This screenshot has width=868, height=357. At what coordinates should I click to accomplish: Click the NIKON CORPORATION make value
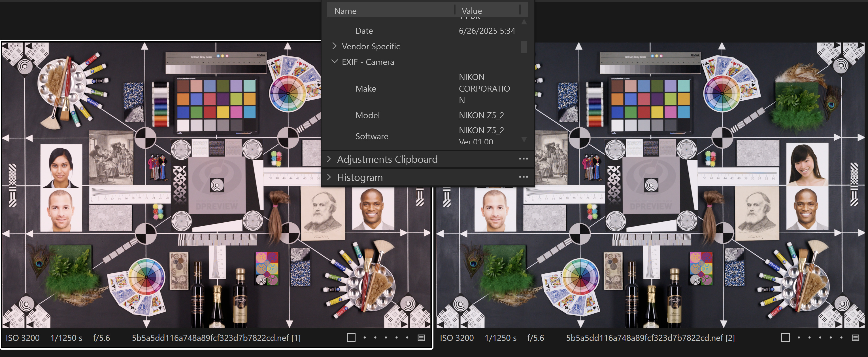coord(484,88)
